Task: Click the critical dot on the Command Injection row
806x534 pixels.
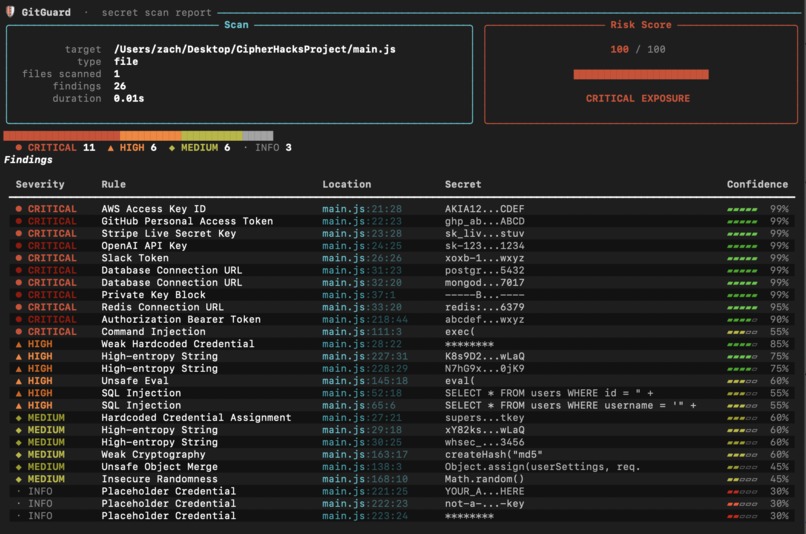Action: click(19, 332)
